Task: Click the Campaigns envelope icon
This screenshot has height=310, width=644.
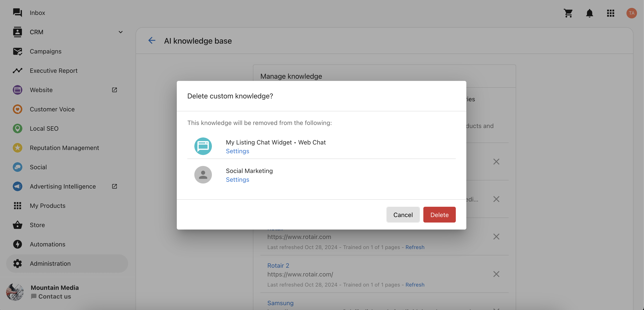Action: 18,52
